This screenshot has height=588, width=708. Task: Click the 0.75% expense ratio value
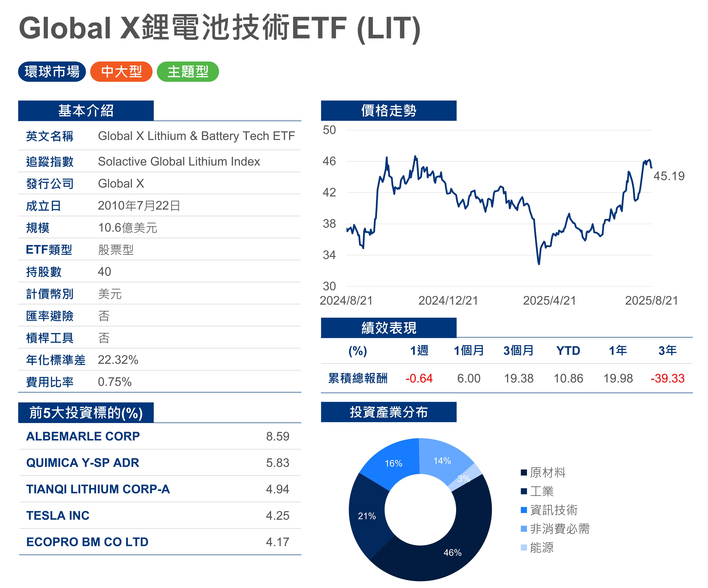click(x=115, y=382)
